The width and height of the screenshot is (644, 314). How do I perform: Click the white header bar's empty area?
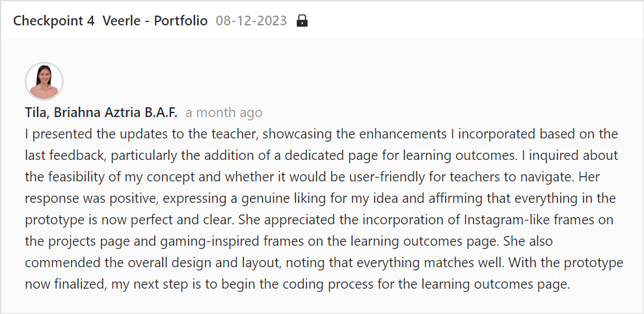pos(472,21)
